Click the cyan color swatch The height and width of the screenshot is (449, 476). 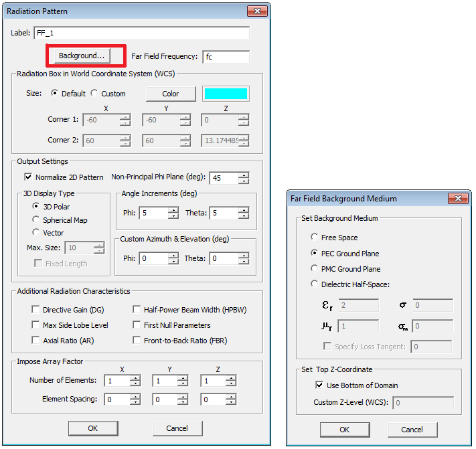tap(226, 94)
